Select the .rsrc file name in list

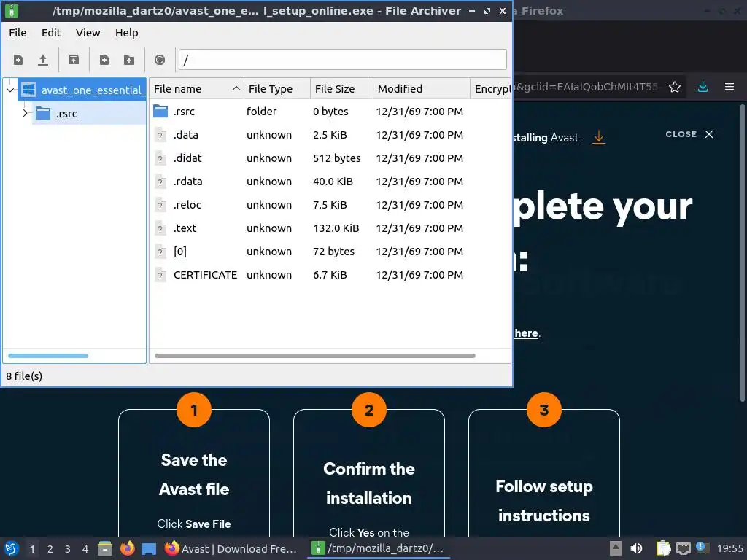pyautogui.click(x=184, y=112)
